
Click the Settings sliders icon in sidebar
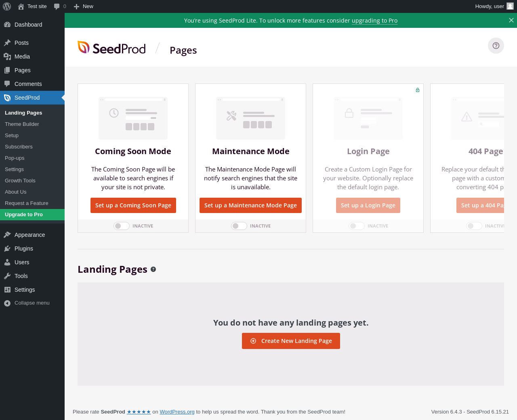click(x=7, y=290)
